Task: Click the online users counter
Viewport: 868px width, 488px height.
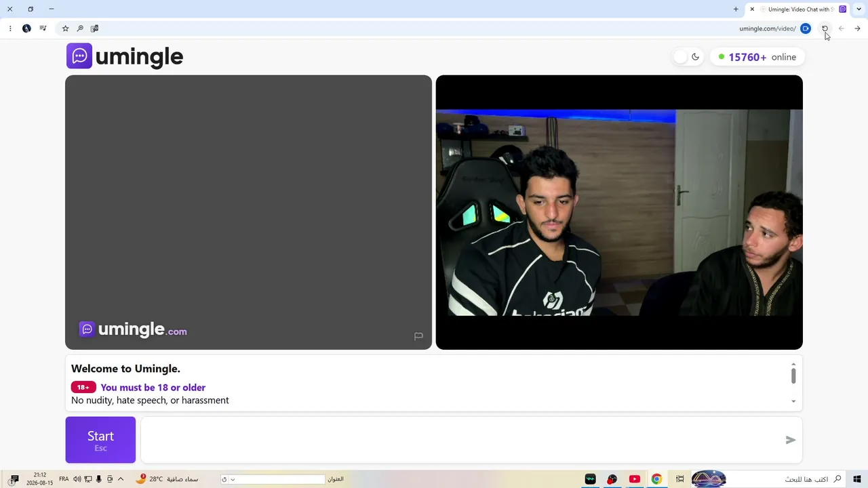Action: (757, 57)
